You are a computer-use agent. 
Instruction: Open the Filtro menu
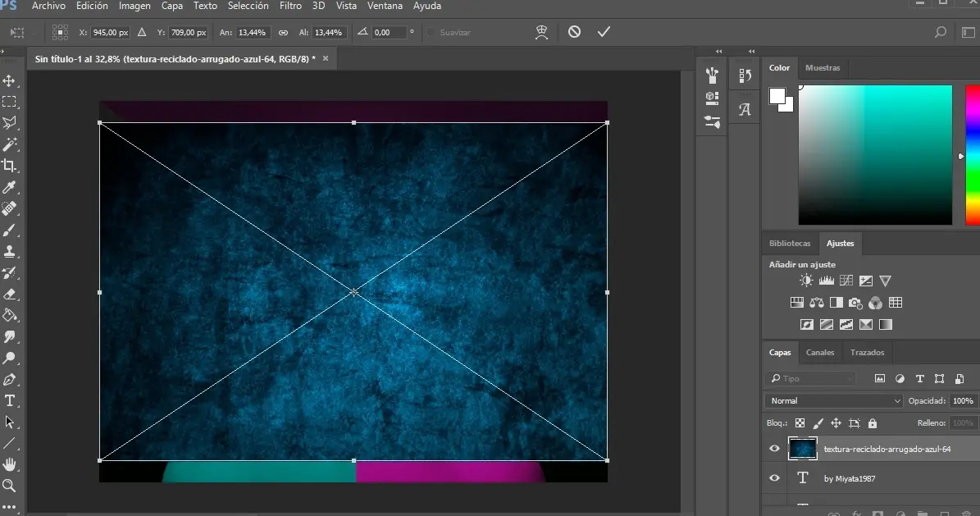[x=290, y=6]
